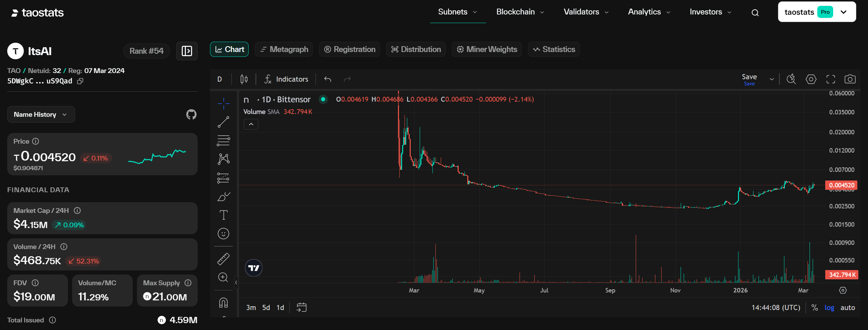Enter fullscreen chart mode
868x330 pixels.
[x=830, y=79]
